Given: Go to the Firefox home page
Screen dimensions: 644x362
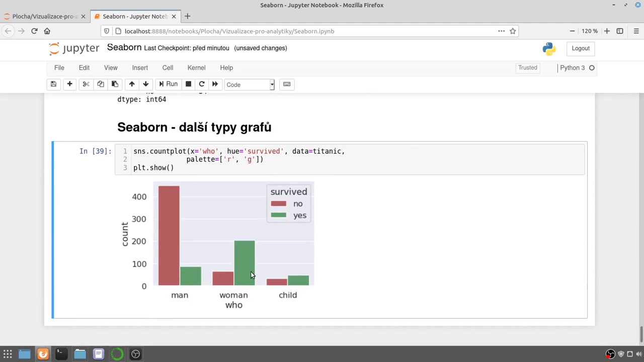Looking at the screenshot, I should (x=47, y=31).
